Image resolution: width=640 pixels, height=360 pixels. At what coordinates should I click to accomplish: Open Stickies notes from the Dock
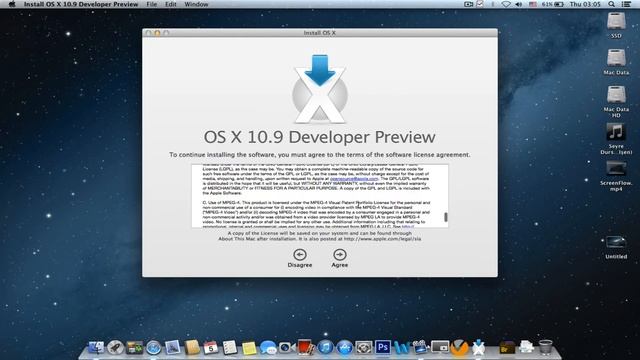249,348
